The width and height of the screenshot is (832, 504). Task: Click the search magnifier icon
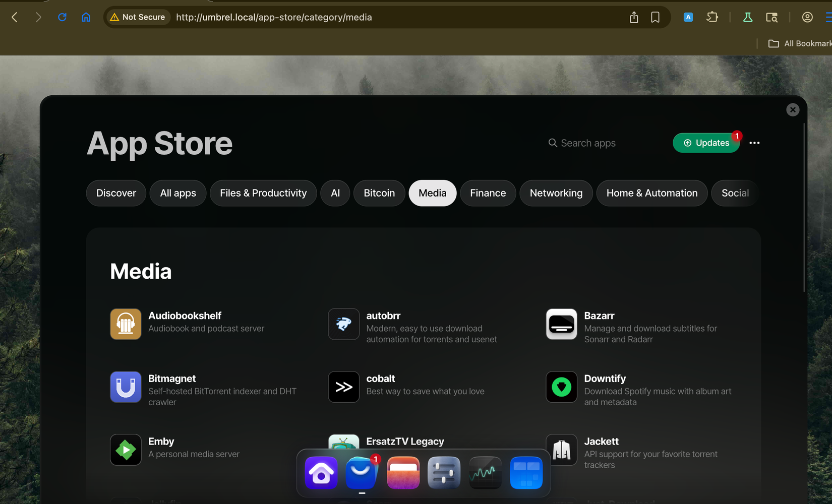coord(553,143)
